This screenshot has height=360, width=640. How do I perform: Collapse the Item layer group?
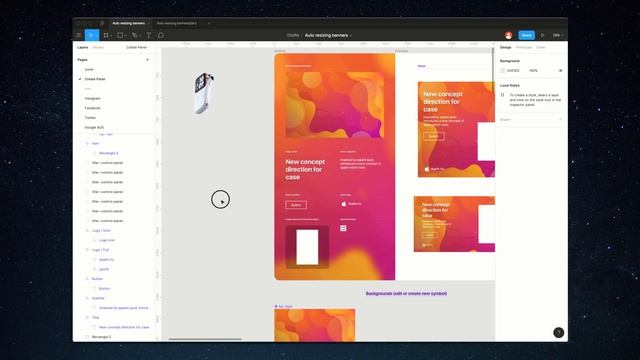coord(87,144)
